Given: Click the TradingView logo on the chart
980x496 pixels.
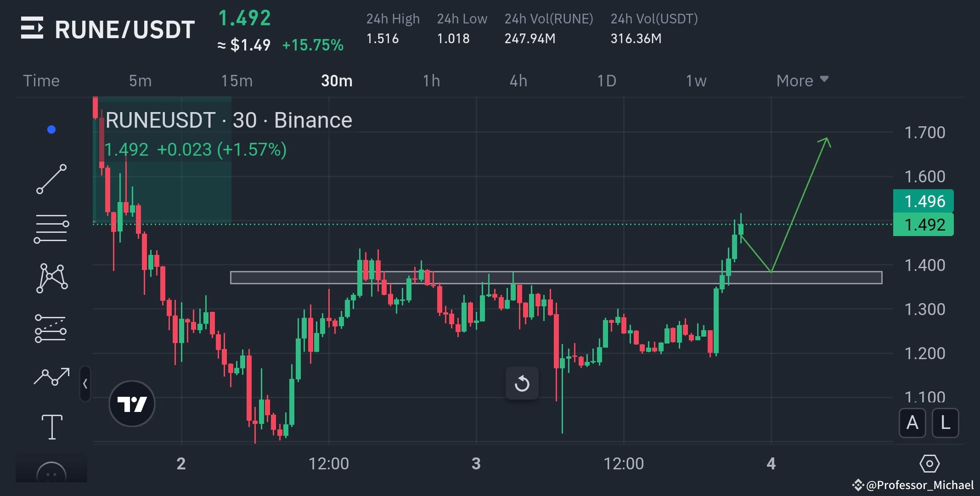Looking at the screenshot, I should [x=132, y=403].
